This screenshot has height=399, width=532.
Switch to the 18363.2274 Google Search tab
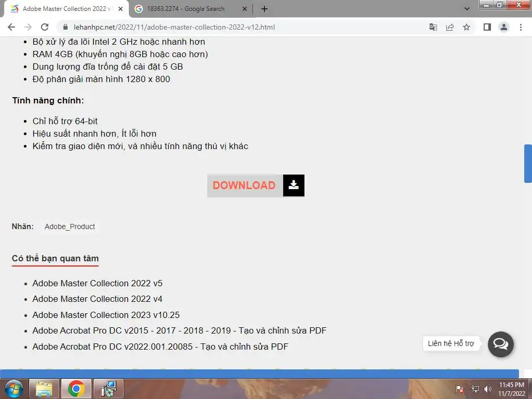tap(191, 9)
